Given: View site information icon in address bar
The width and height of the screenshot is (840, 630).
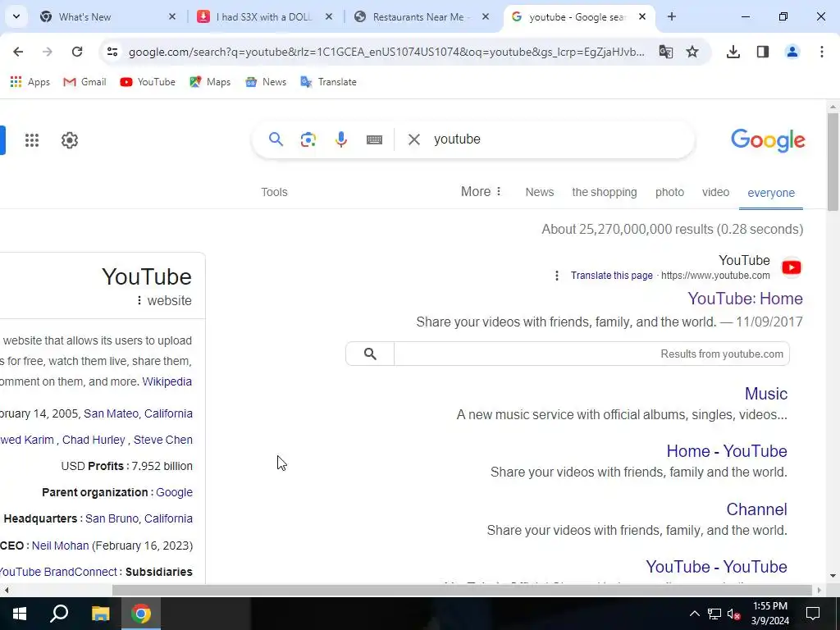Looking at the screenshot, I should [112, 52].
